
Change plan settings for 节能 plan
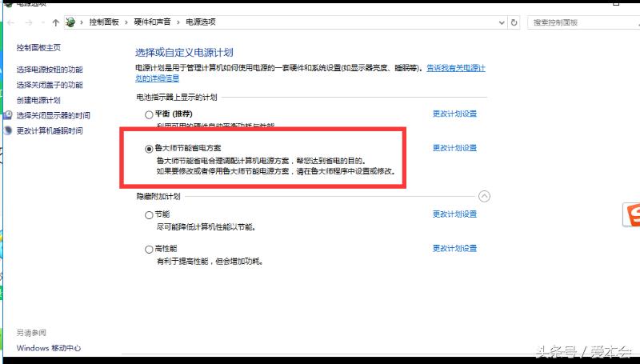[454, 214]
